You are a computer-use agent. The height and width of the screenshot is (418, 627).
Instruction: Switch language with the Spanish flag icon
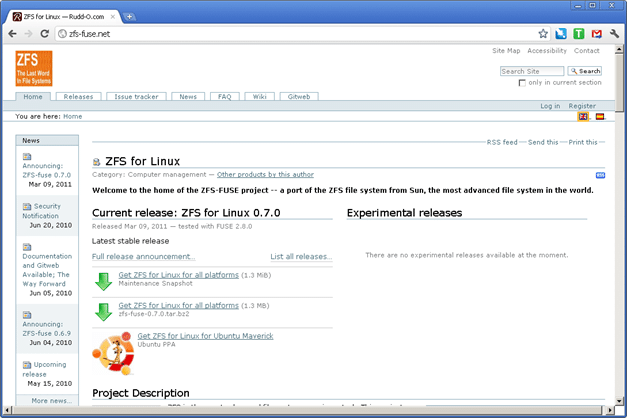coord(600,116)
